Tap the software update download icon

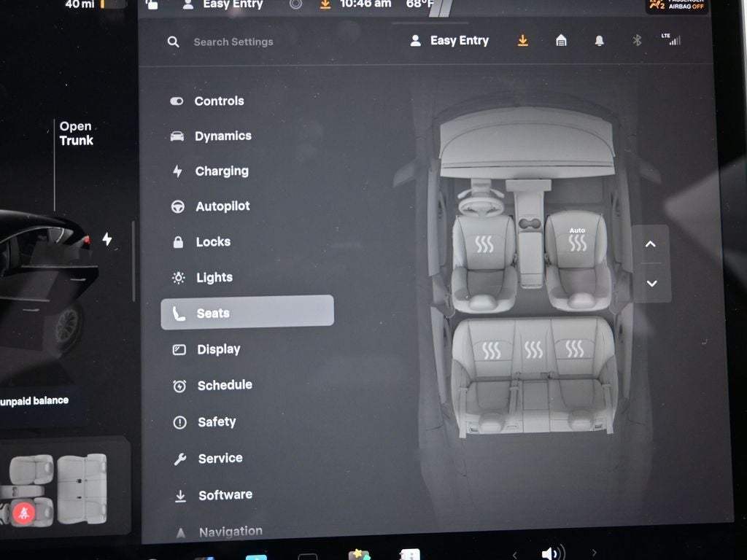pos(523,41)
